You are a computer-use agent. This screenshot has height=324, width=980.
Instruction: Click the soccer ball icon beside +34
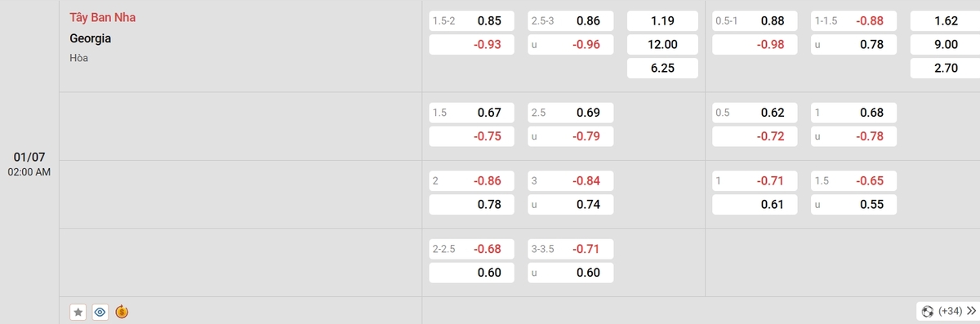pyautogui.click(x=928, y=311)
